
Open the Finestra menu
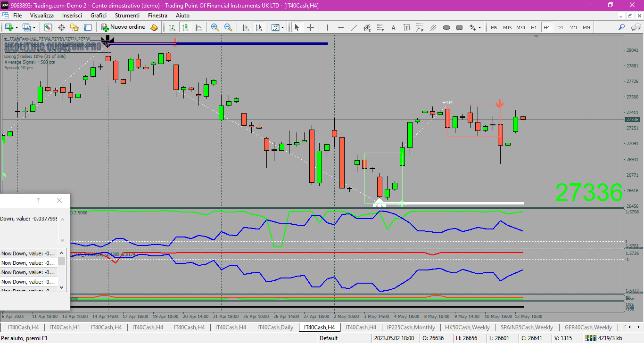(157, 16)
